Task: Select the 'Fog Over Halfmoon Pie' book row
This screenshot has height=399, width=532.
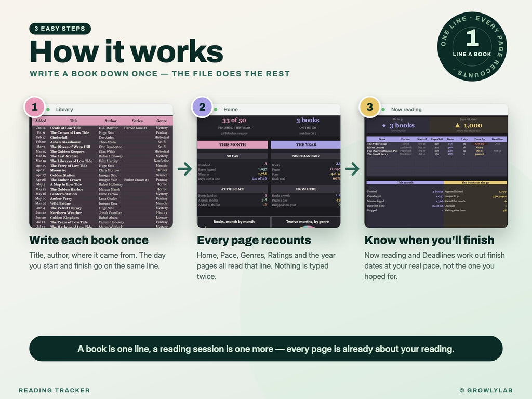Action: click(x=436, y=151)
